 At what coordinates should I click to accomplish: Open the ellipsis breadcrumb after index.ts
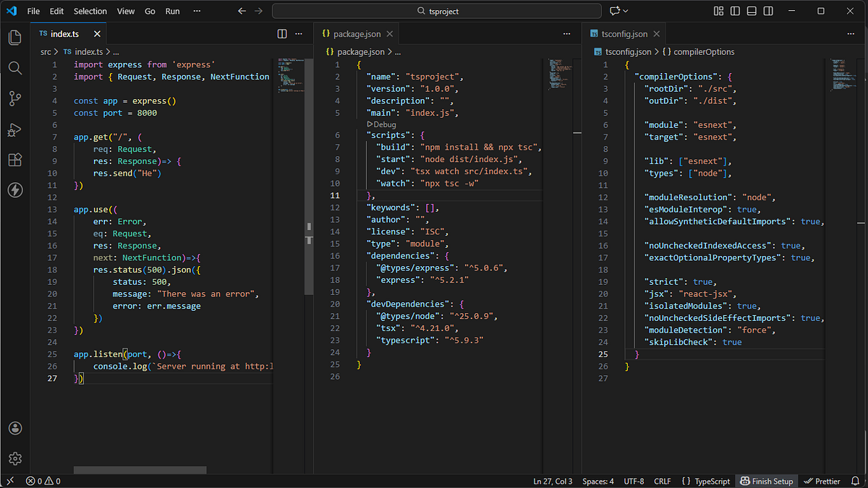116,52
